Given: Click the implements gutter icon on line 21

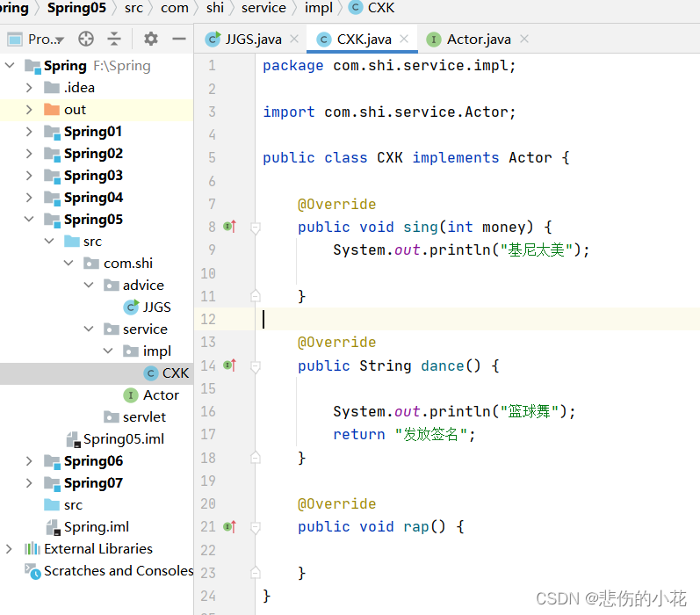Looking at the screenshot, I should click(x=229, y=526).
